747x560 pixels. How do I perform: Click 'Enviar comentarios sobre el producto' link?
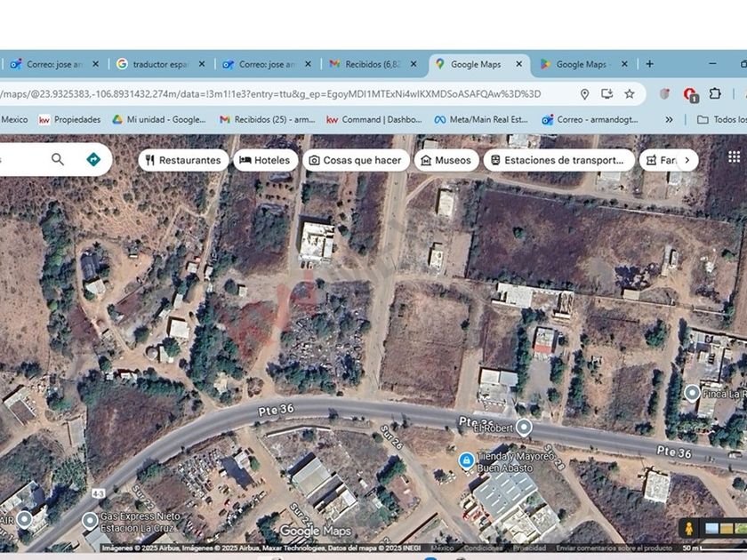click(614, 548)
